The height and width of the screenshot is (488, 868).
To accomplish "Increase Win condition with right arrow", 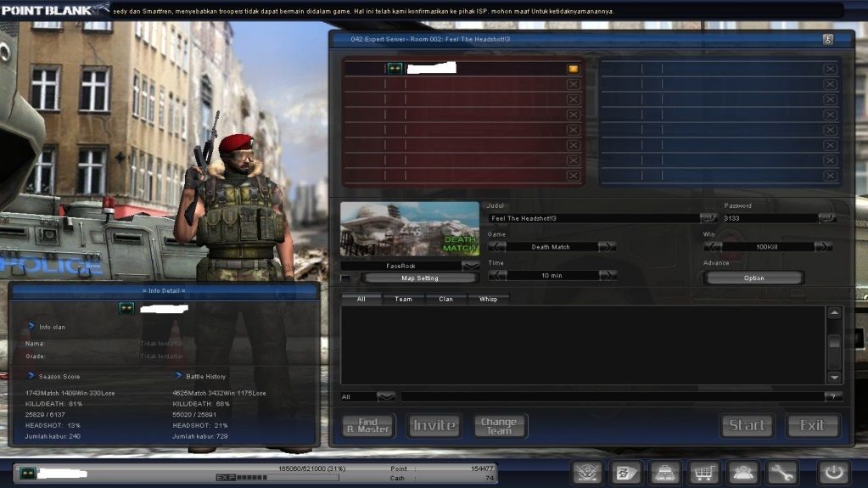I will coord(823,246).
